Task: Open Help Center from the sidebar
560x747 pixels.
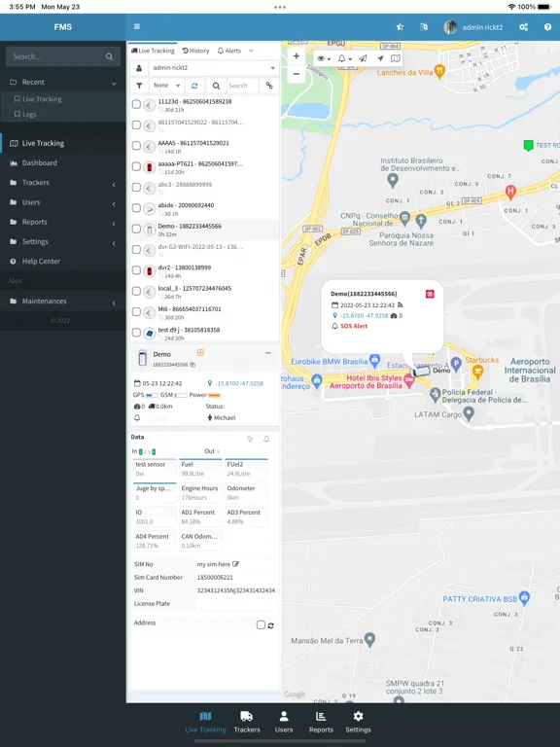Action: (63, 262)
